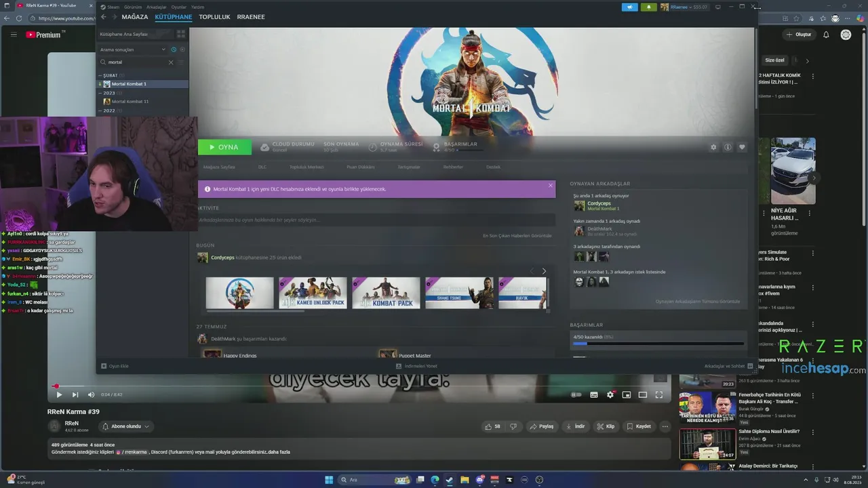Viewport: 868px width, 488px height.
Task: Open Rehberler link
Action: pos(454,167)
